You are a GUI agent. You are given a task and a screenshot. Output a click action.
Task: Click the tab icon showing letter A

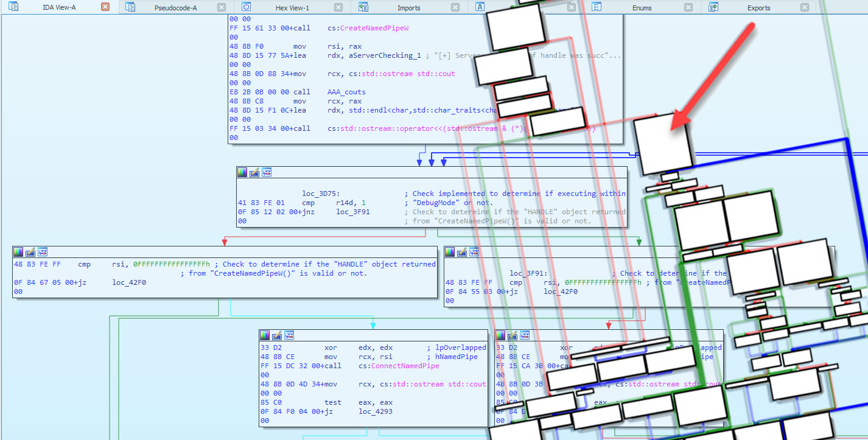pos(480,7)
